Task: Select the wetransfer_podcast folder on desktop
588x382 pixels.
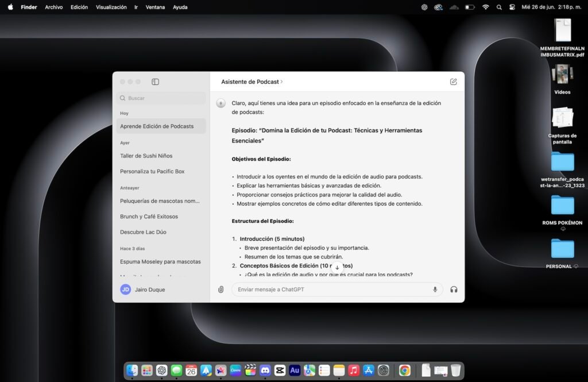Action: tap(562, 169)
